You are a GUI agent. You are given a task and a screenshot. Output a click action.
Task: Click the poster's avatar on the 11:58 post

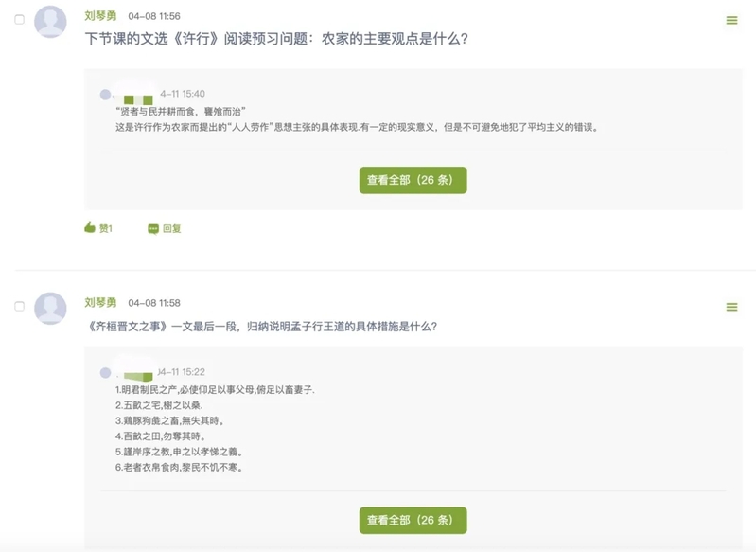click(x=50, y=308)
